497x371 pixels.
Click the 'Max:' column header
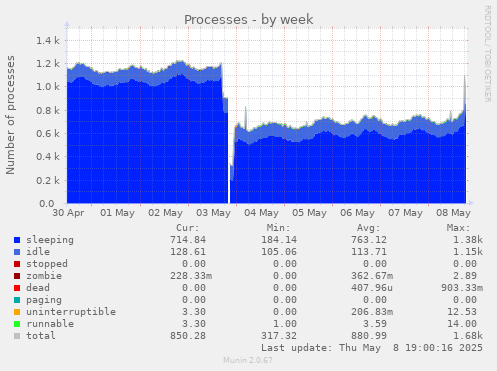(458, 228)
